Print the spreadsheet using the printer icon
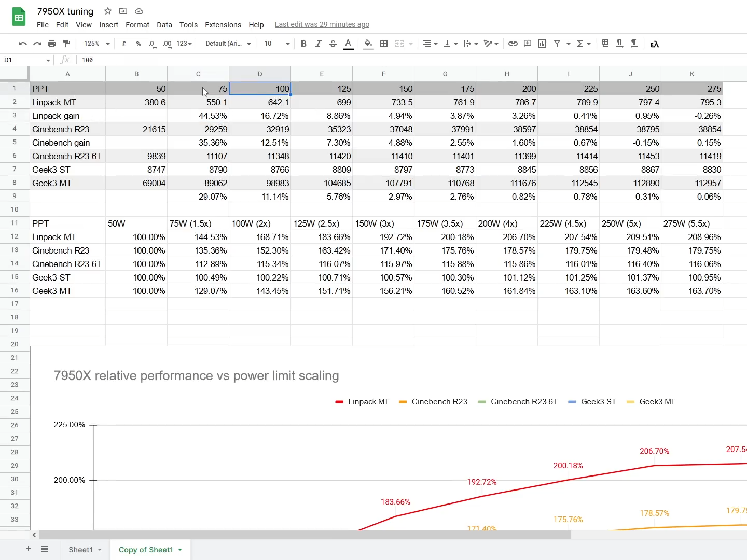Image resolution: width=747 pixels, height=560 pixels. click(x=52, y=44)
